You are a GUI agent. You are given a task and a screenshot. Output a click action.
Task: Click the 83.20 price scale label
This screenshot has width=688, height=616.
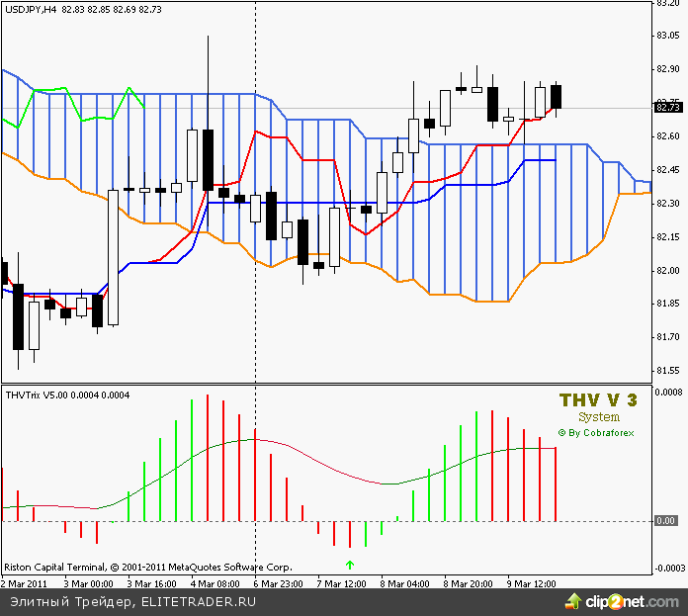tap(667, 5)
